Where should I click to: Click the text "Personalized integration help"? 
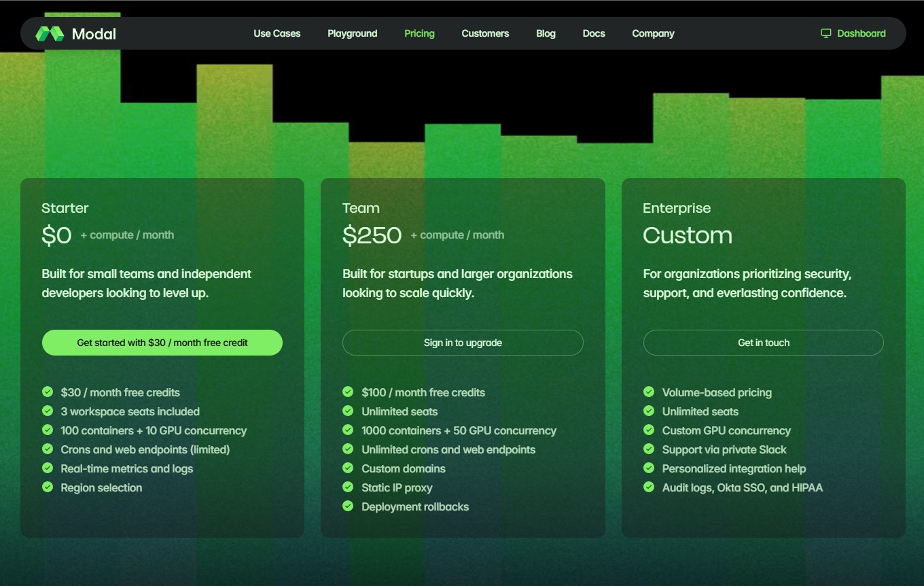point(734,468)
